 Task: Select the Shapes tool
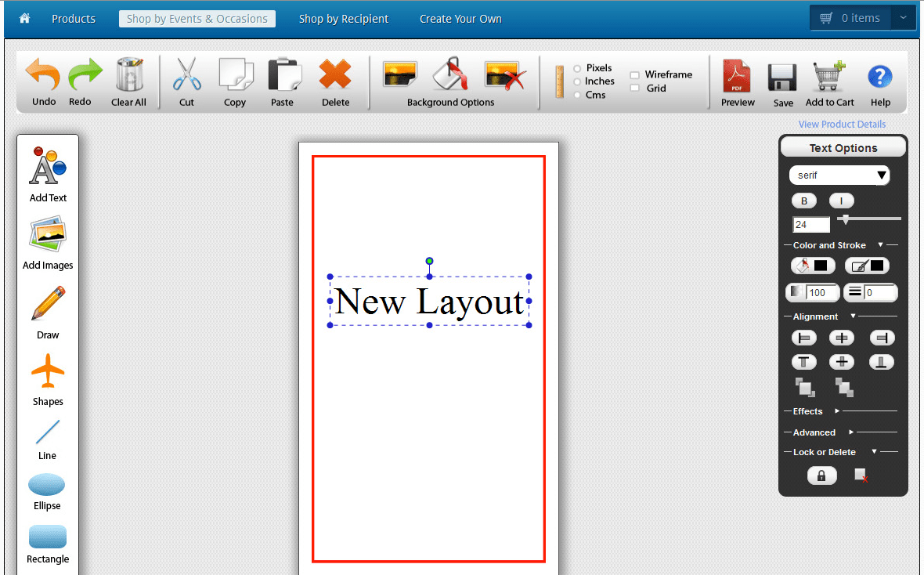click(47, 378)
